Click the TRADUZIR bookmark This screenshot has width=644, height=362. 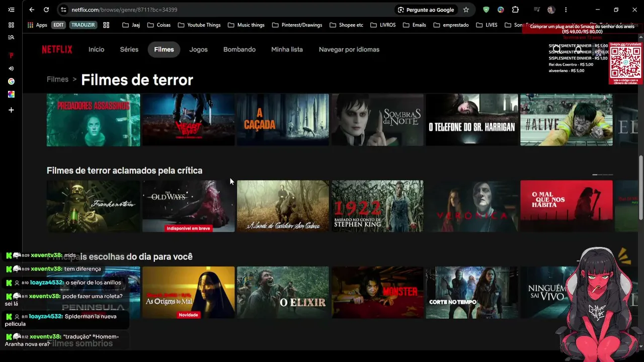tap(83, 25)
